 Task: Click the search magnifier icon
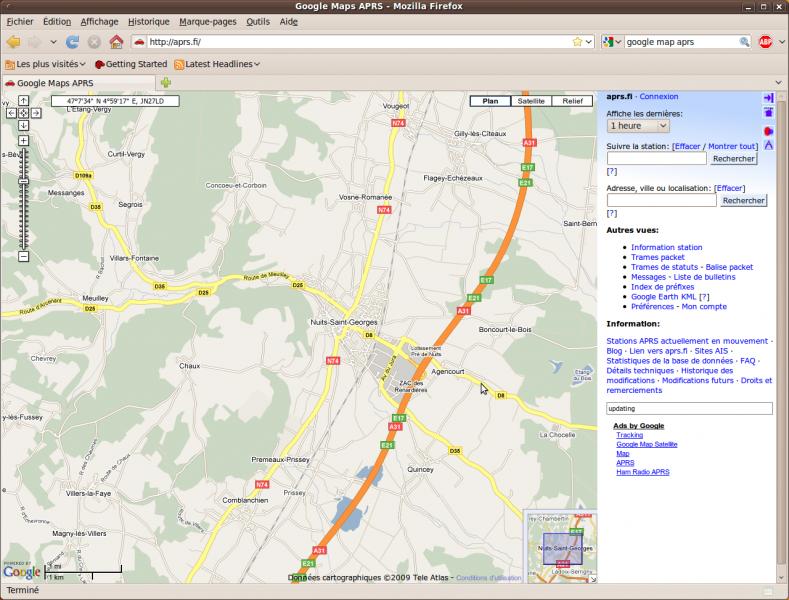pos(744,42)
